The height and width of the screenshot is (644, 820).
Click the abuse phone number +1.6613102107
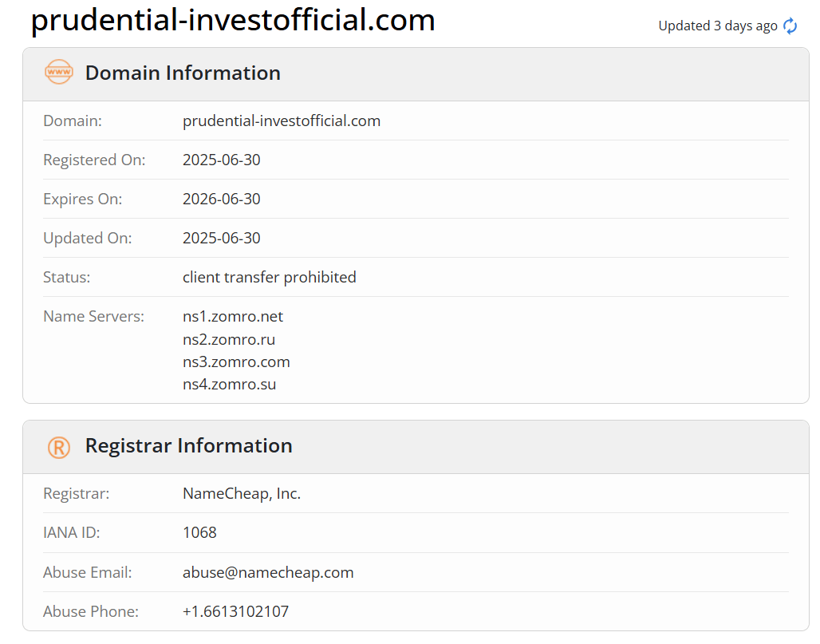[x=235, y=611]
